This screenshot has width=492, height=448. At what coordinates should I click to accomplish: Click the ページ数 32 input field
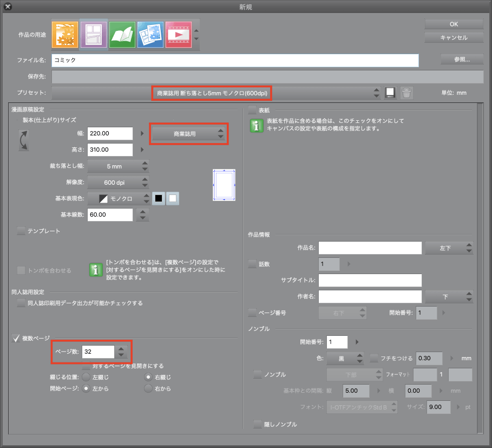point(98,352)
